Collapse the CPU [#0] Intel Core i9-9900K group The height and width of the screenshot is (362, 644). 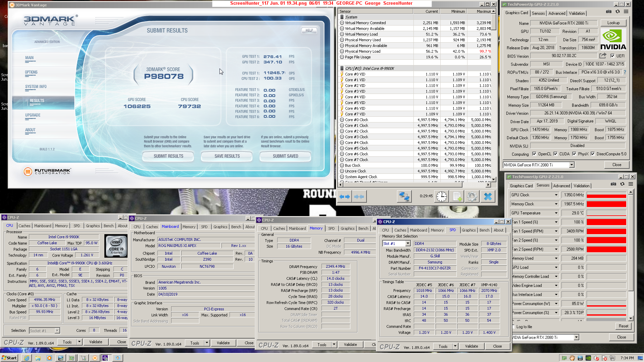coord(342,68)
